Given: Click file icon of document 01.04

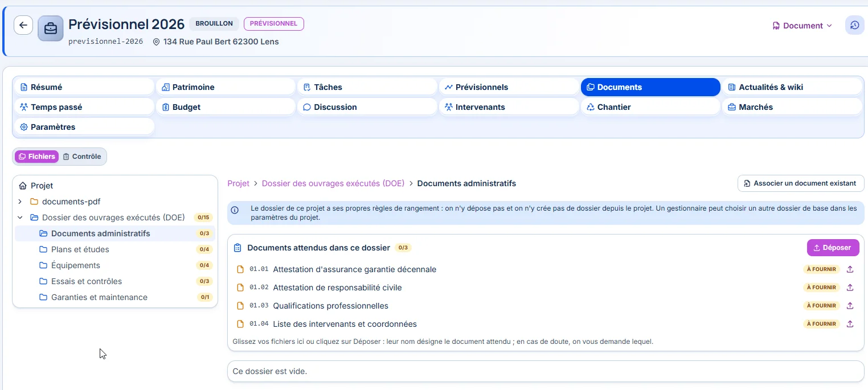Looking at the screenshot, I should pyautogui.click(x=240, y=324).
